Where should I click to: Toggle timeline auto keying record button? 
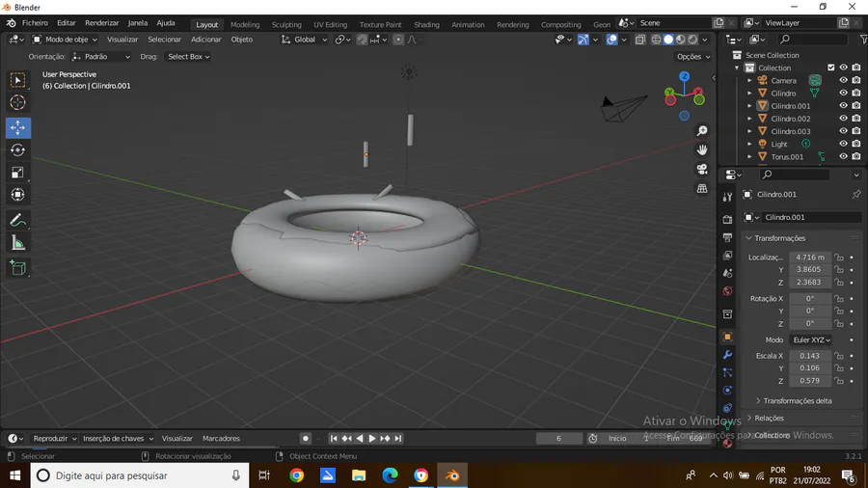coord(305,438)
